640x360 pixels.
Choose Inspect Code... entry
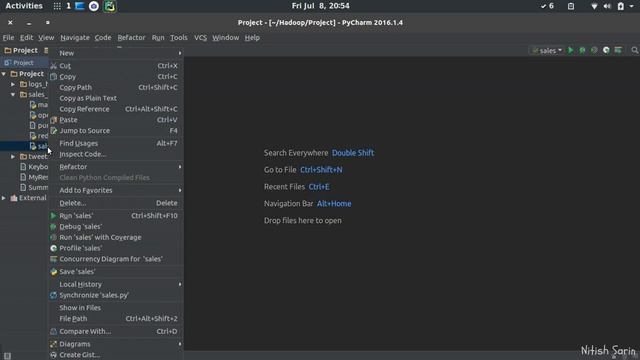116,154
